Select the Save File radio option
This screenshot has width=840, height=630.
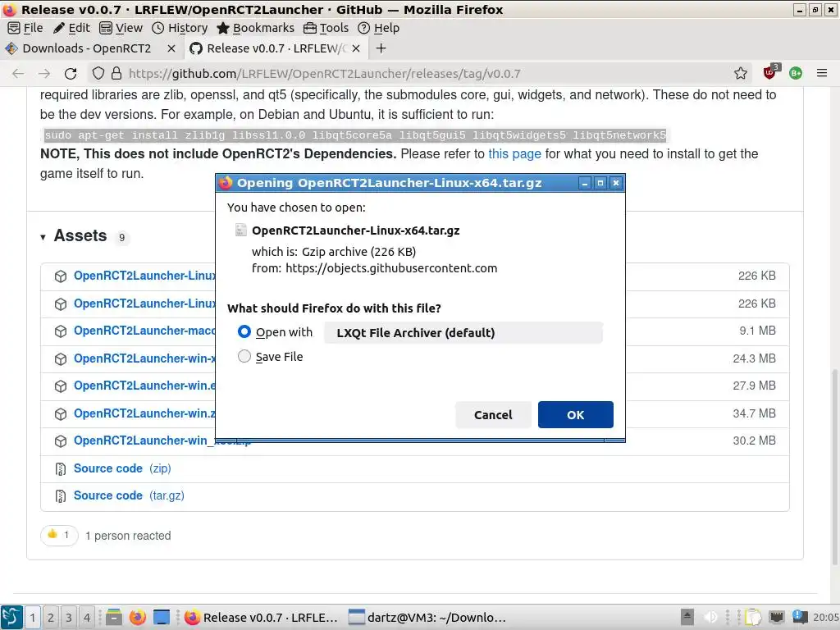(244, 356)
